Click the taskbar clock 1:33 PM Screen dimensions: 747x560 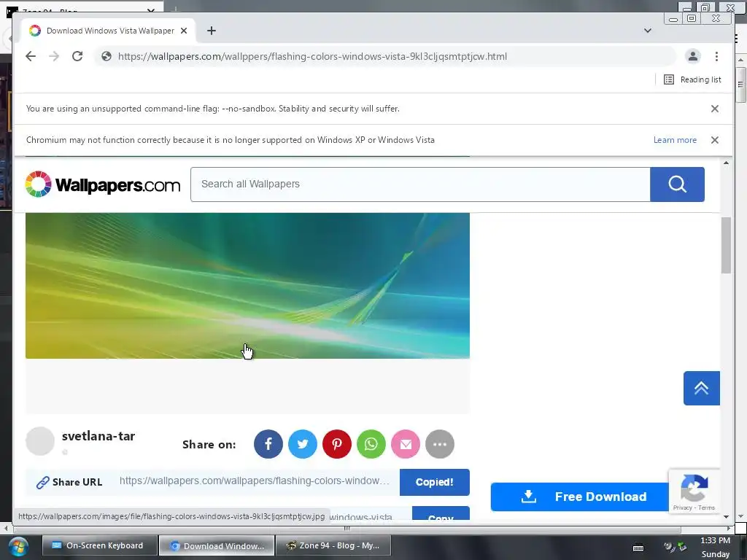pyautogui.click(x=715, y=540)
